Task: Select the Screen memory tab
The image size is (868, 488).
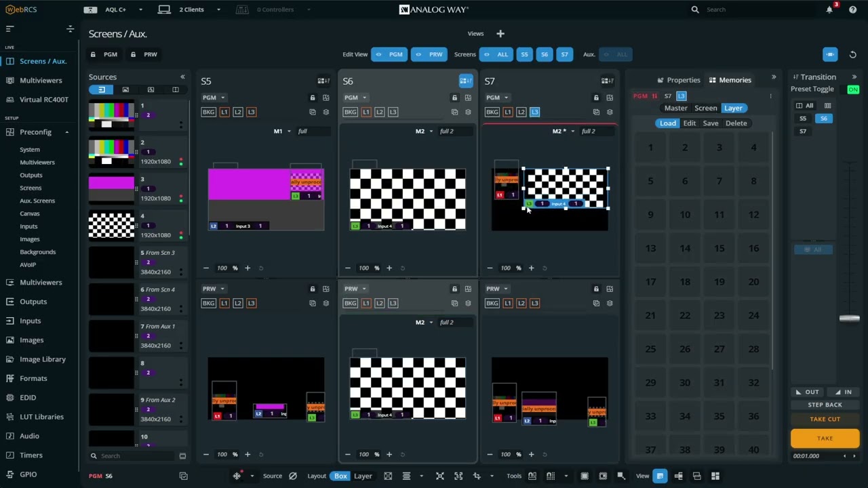Action: 705,108
